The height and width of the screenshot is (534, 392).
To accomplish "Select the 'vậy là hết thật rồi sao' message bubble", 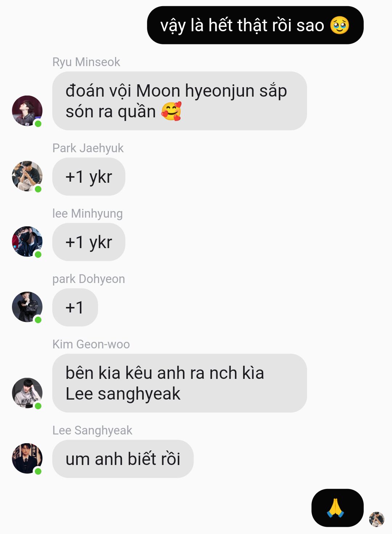I will 255,25.
